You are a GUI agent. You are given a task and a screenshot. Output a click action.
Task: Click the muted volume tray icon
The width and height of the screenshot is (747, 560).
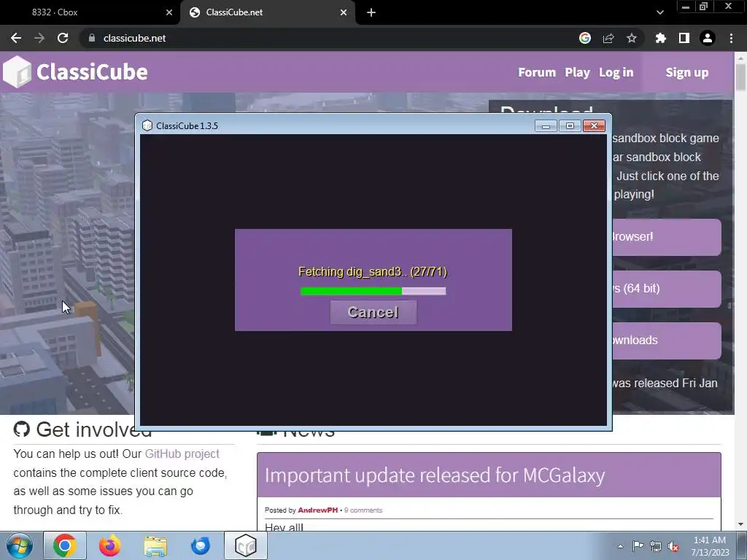pos(673,546)
